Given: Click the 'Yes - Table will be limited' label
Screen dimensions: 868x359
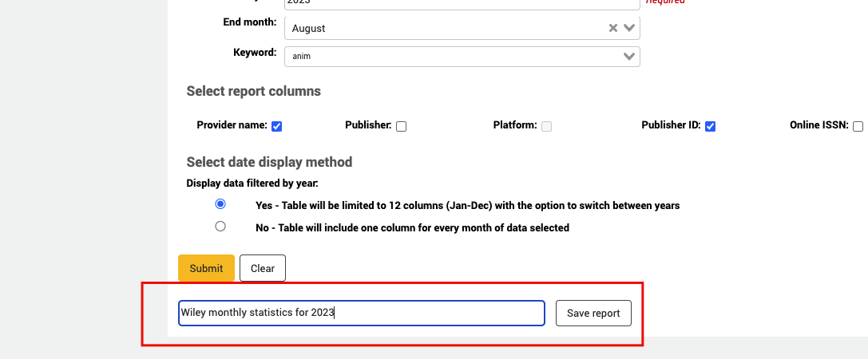Looking at the screenshot, I should click(x=467, y=205).
